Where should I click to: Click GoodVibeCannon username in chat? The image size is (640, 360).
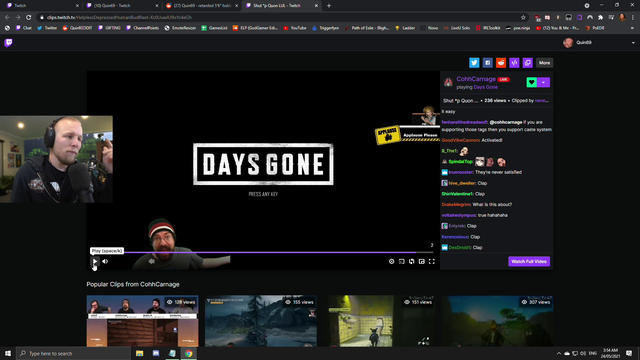pos(460,140)
